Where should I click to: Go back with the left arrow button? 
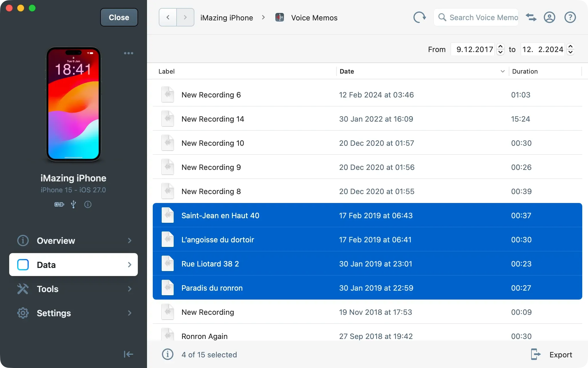pos(168,18)
